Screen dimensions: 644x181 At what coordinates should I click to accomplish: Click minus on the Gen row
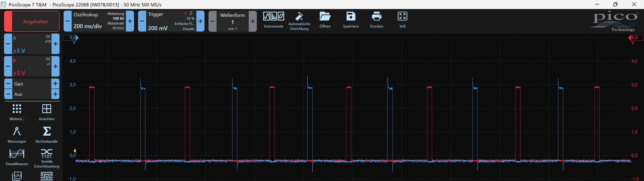click(x=8, y=84)
